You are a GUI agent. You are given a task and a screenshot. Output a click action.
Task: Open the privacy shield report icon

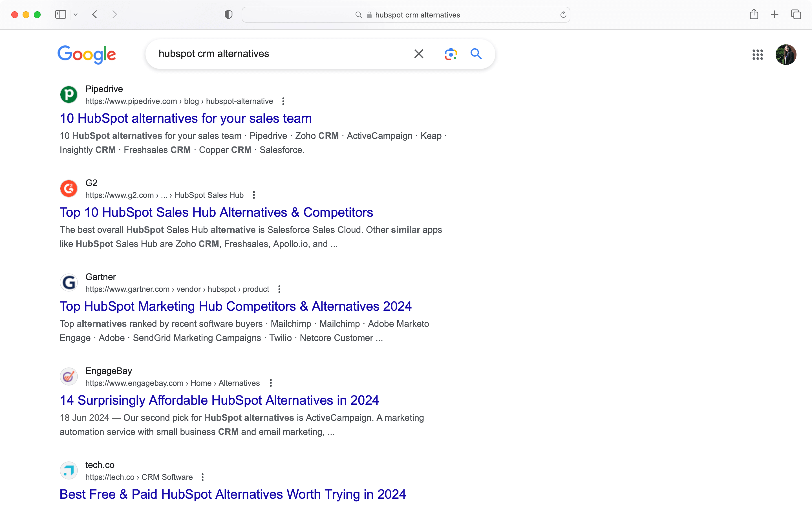(228, 14)
